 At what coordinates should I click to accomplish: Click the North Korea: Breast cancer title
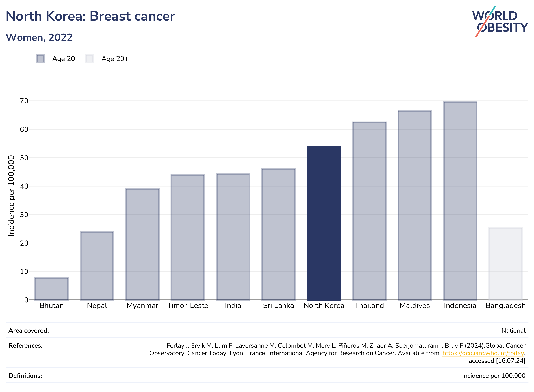(x=90, y=16)
